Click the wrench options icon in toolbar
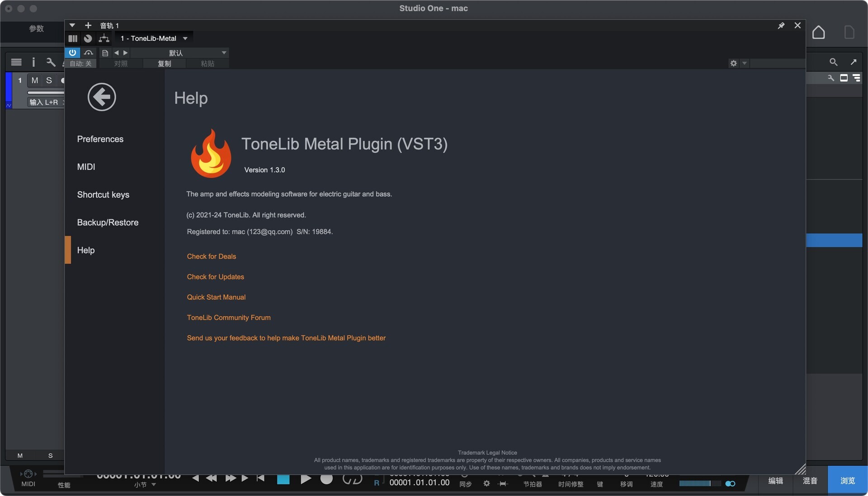Viewport: 868px width, 496px height. tap(51, 62)
